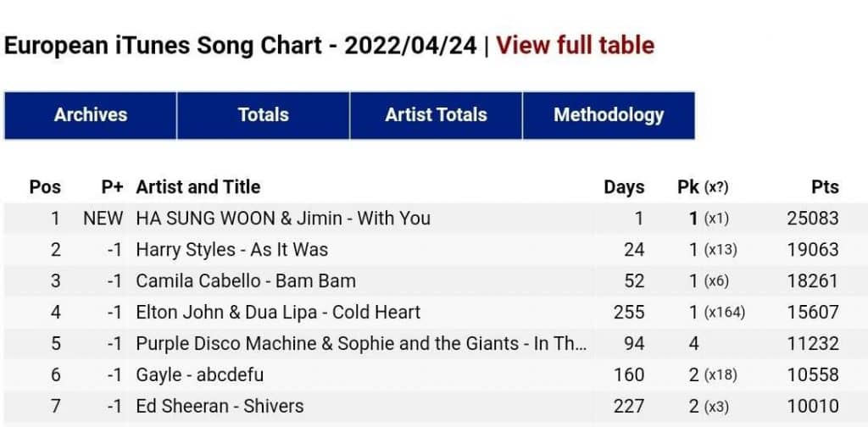This screenshot has width=868, height=427.
Task: Click the Days column header
Action: pos(624,187)
